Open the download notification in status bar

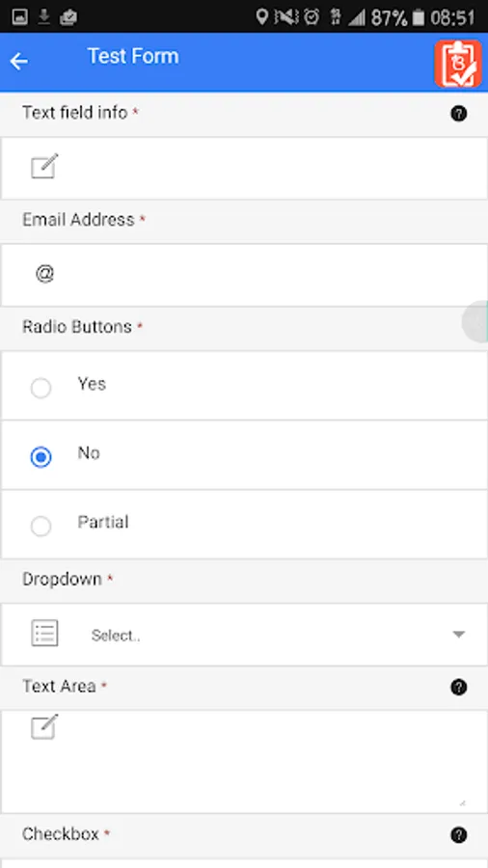click(43, 17)
